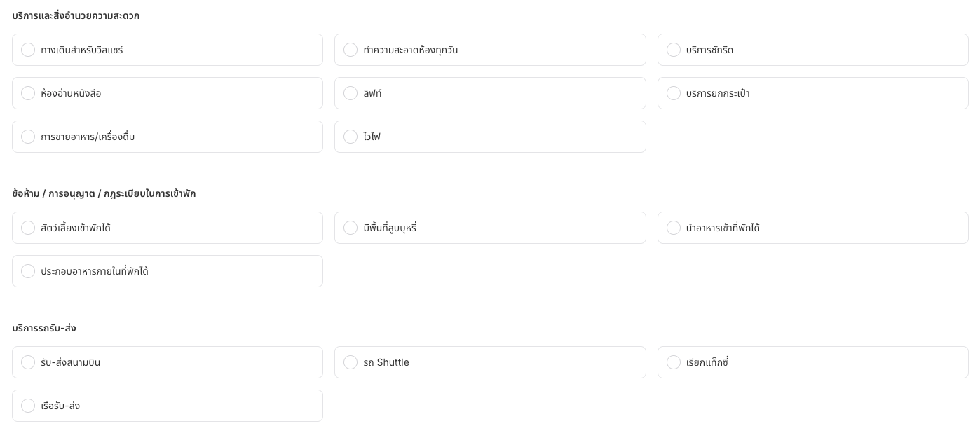Select มีพื้นที่สูบบุหรี่ option
This screenshot has height=433, width=980.
point(351,228)
